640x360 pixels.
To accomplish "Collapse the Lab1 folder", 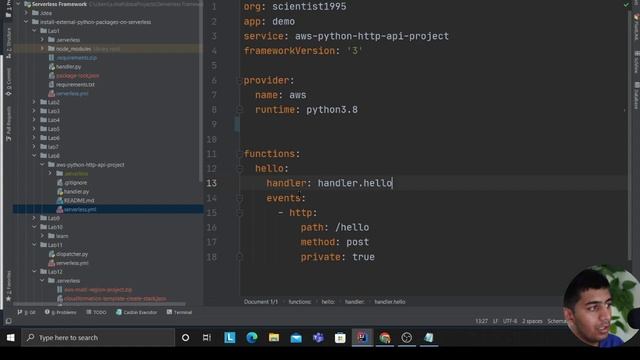I will click(34, 31).
